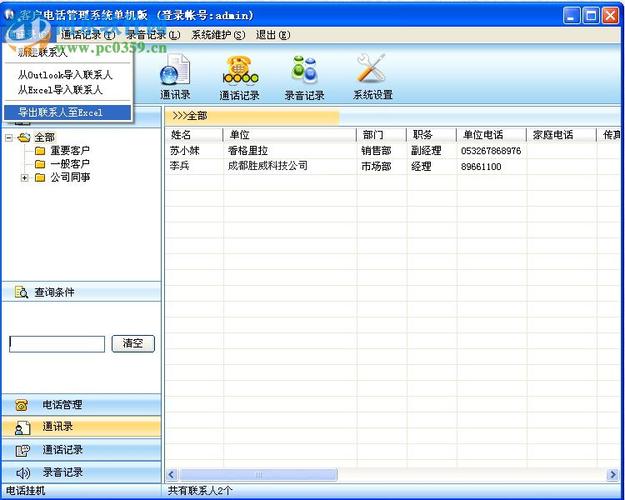Select 导出联系人至Excel menu entry
625x500 pixels.
pyautogui.click(x=67, y=112)
